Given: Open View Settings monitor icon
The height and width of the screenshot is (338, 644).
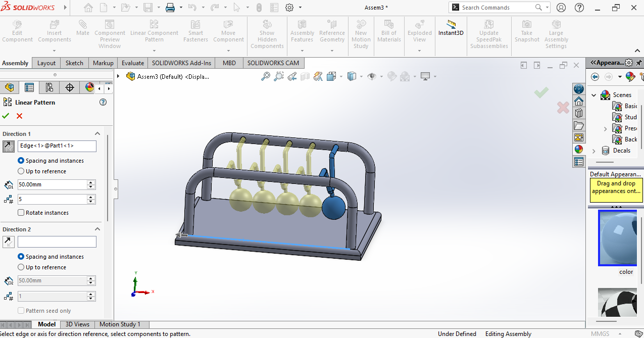Looking at the screenshot, I should tap(425, 76).
